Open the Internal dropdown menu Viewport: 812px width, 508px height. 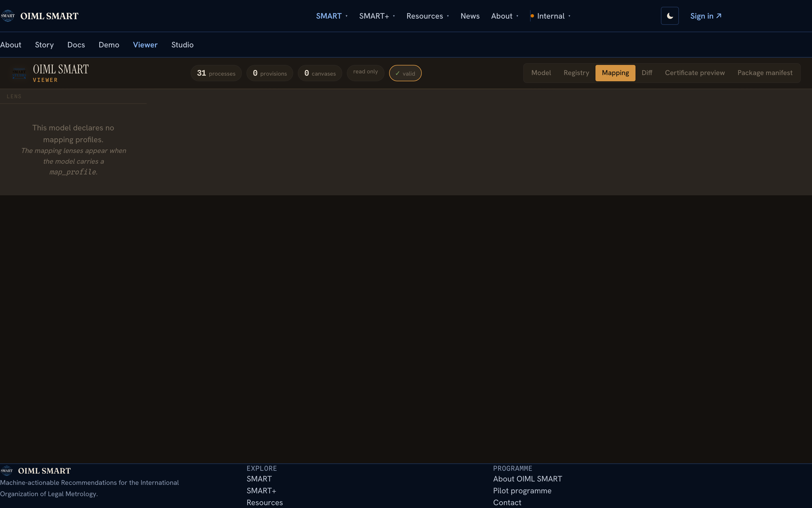(x=550, y=16)
